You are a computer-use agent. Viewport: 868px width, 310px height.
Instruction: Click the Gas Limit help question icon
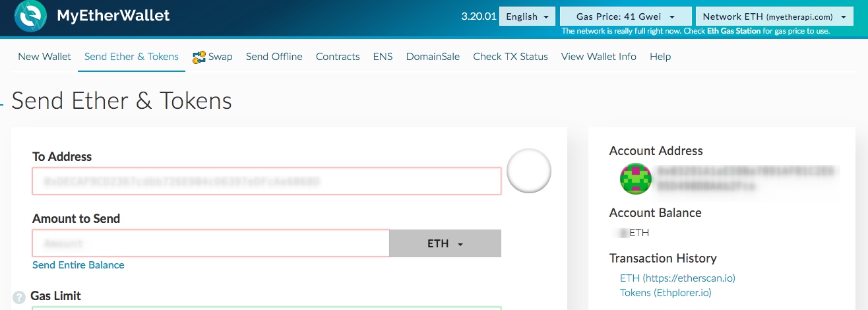click(19, 297)
